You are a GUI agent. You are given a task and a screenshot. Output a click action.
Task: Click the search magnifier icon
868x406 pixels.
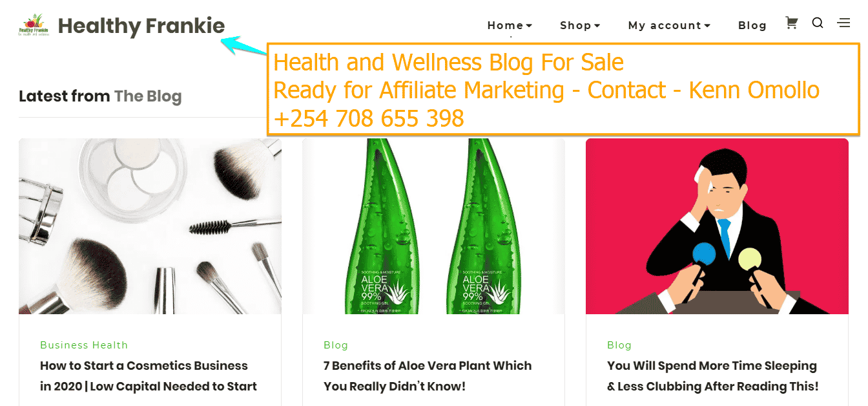(818, 23)
